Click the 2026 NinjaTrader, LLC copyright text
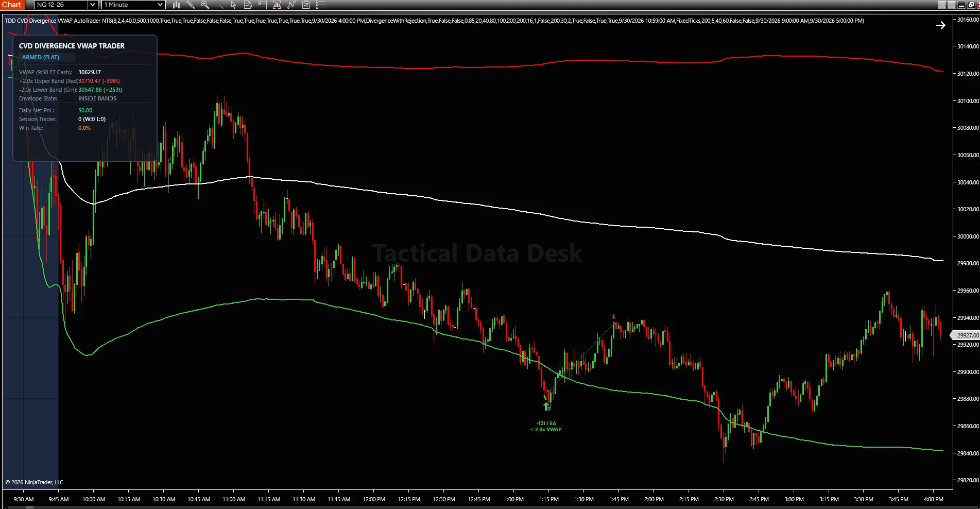Viewport: 980px width, 509px height. [35, 482]
